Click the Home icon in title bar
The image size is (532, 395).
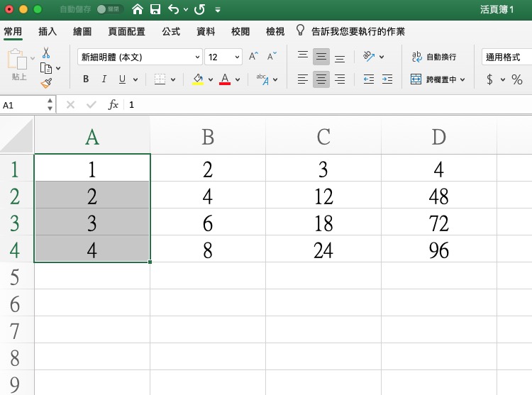(x=138, y=10)
